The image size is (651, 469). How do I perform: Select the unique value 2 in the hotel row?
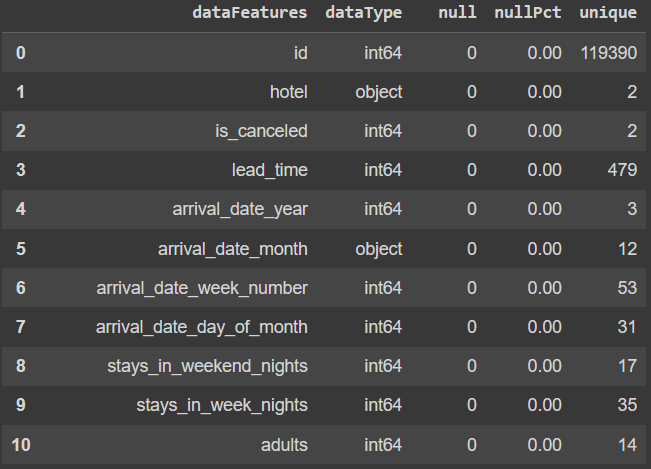click(632, 92)
